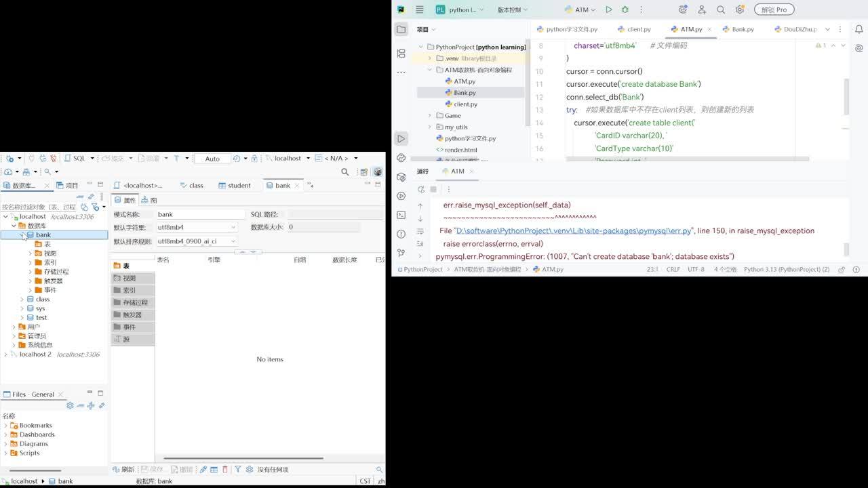
Task: Open the default charset utf8mb4 dropdown
Action: click(x=233, y=227)
